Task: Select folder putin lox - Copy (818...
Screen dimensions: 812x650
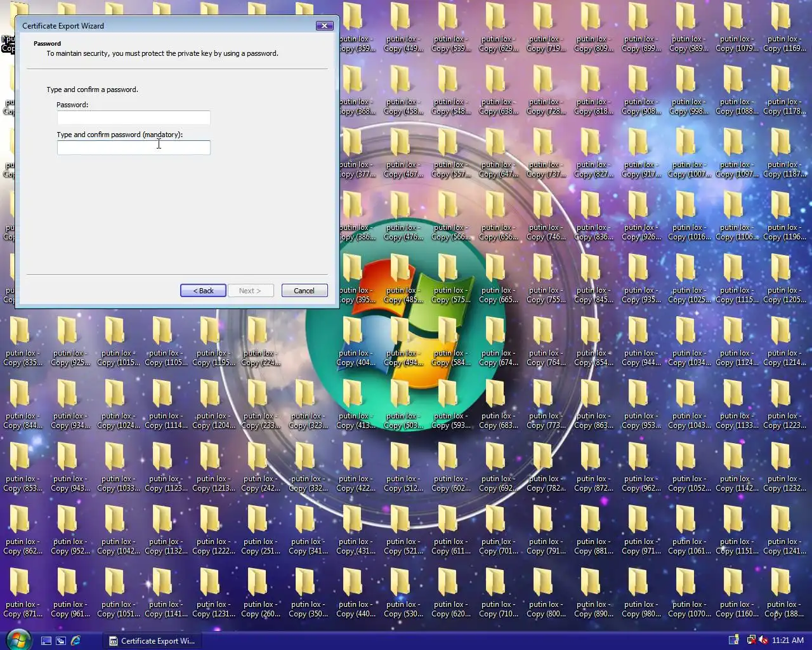Action: pos(594,91)
